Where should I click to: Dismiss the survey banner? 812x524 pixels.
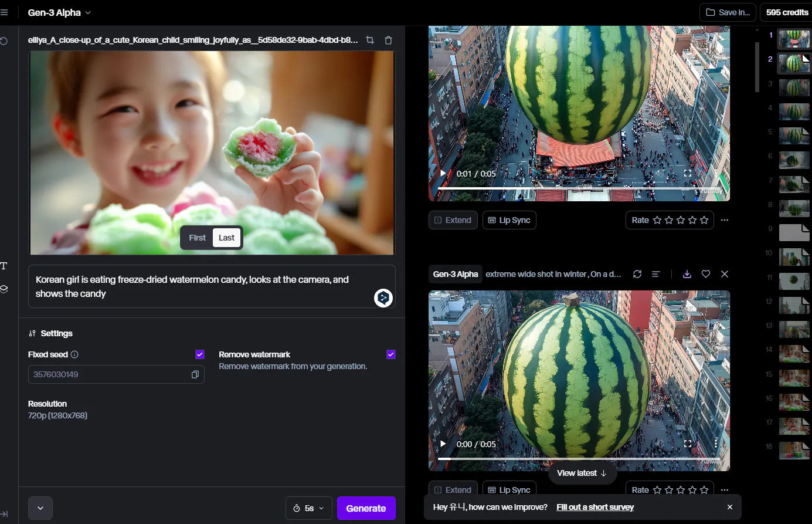[x=730, y=507]
